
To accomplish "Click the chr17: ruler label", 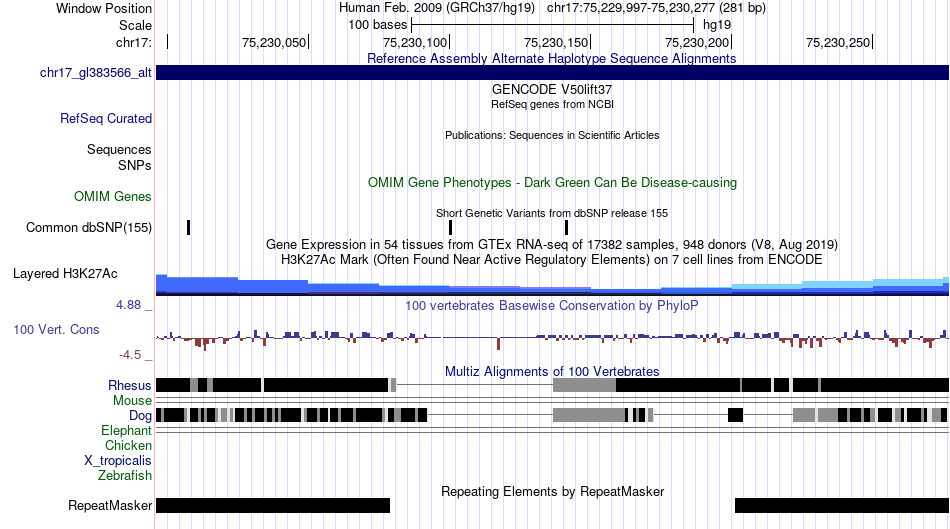I will [134, 42].
